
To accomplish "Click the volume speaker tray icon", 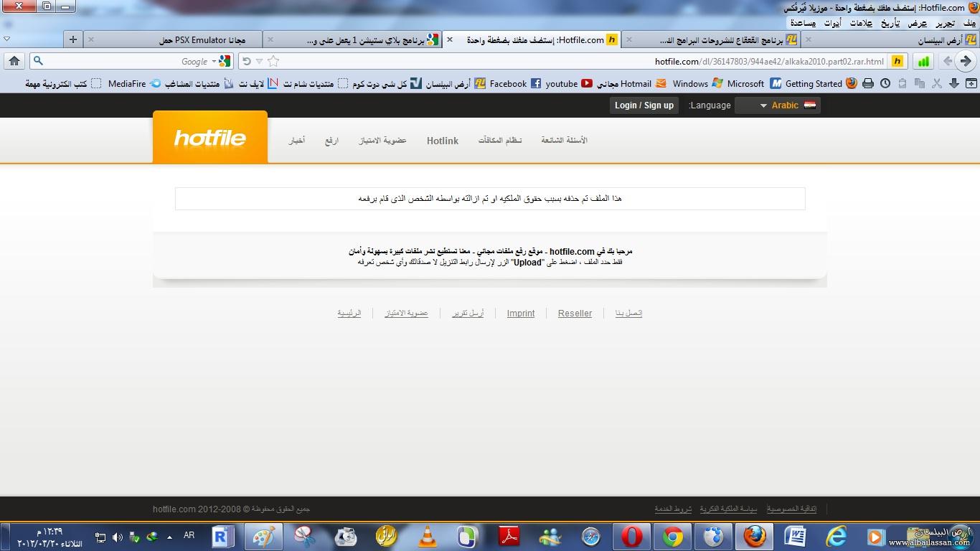I will [x=117, y=537].
